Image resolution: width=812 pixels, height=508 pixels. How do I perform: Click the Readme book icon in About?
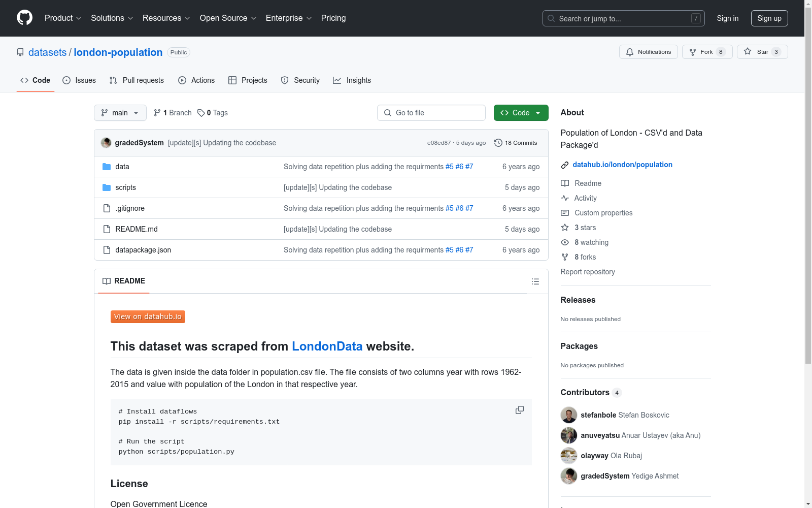pyautogui.click(x=565, y=183)
